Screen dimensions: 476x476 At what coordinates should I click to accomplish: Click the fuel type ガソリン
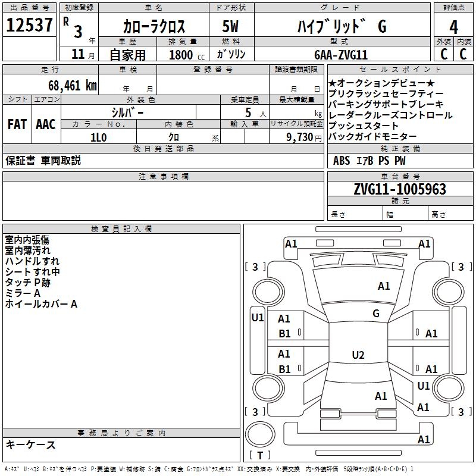point(231,54)
